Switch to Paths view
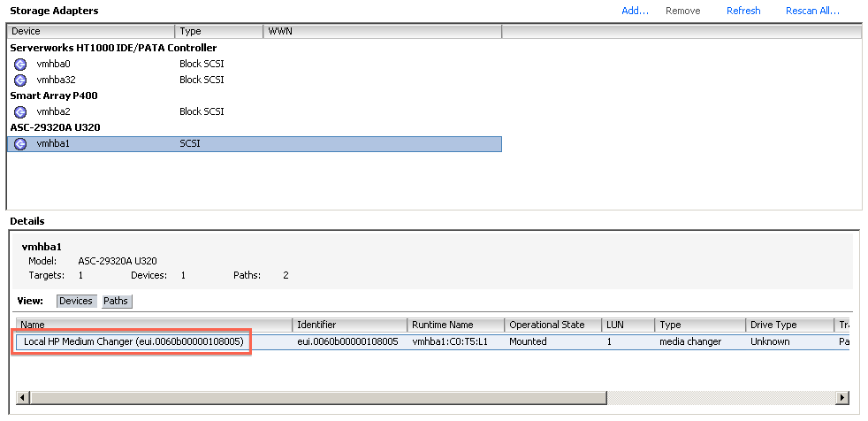868x421 pixels. (x=117, y=302)
